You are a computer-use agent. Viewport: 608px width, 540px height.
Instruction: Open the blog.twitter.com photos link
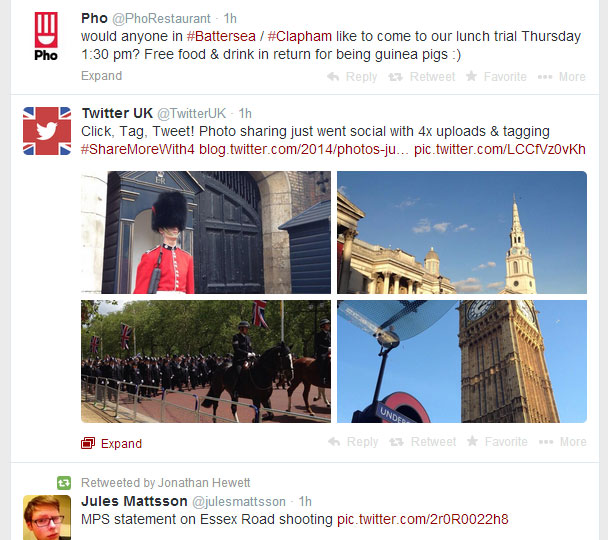pyautogui.click(x=304, y=149)
